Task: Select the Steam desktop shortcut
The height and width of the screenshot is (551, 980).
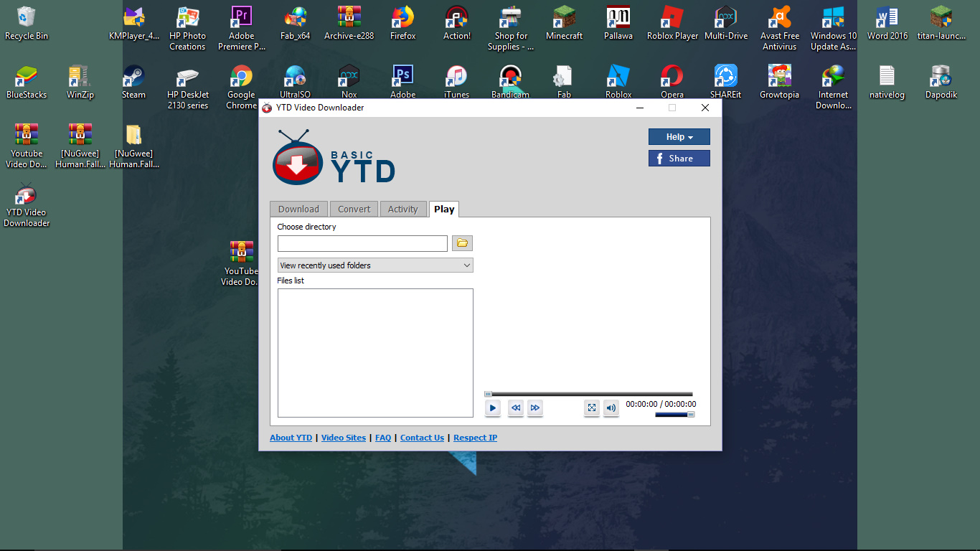Action: point(133,83)
